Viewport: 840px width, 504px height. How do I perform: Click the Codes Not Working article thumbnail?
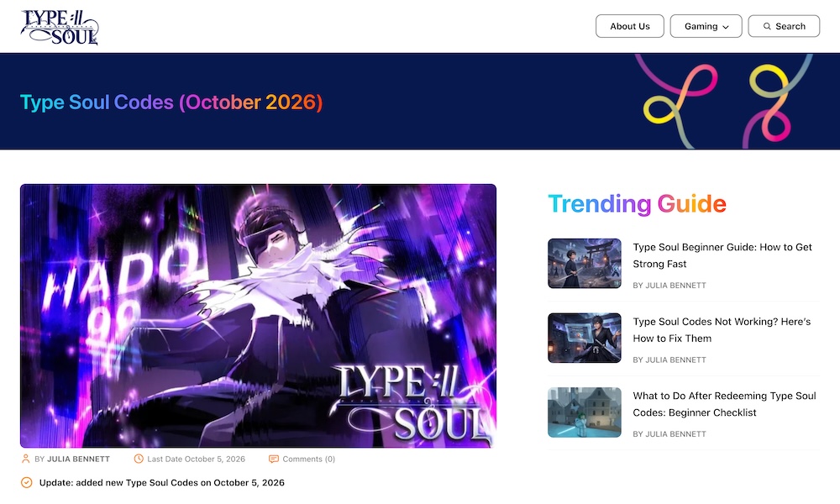pyautogui.click(x=585, y=338)
